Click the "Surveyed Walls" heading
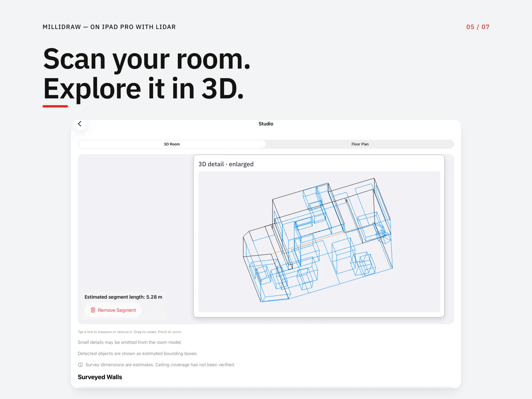The height and width of the screenshot is (399, 532). (x=100, y=377)
